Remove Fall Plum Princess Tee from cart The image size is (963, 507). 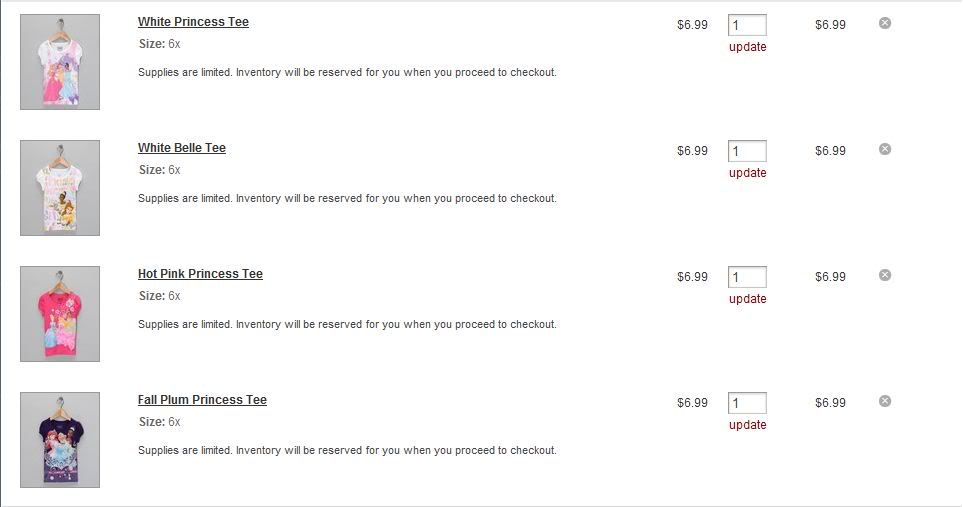click(x=884, y=401)
